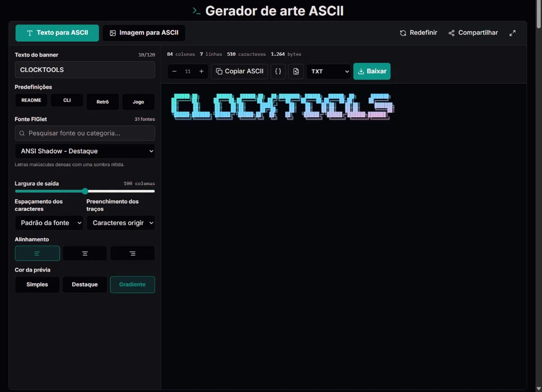Click the terminal prompt logo icon

coord(196,11)
